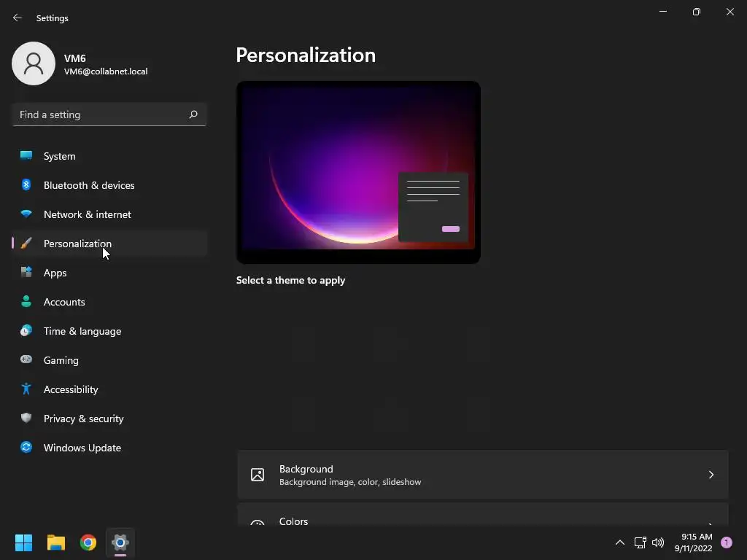Screen dimensions: 747x560
Task: Click the Apps icon in sidebar
Action: [x=26, y=273]
